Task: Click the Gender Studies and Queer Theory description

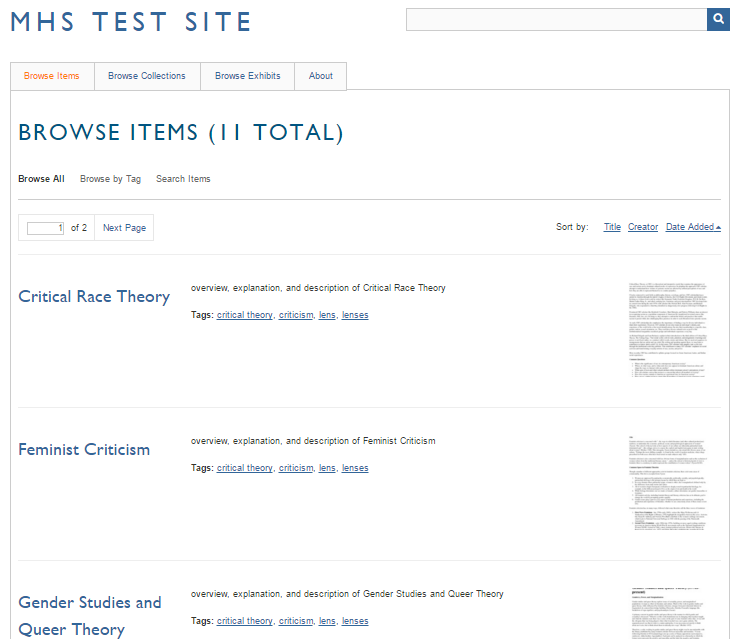Action: [x=347, y=594]
